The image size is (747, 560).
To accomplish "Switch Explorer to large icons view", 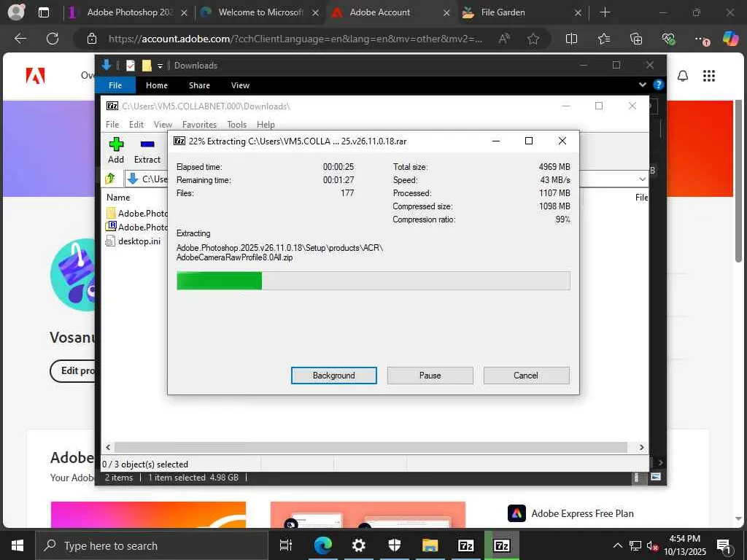I will point(656,477).
